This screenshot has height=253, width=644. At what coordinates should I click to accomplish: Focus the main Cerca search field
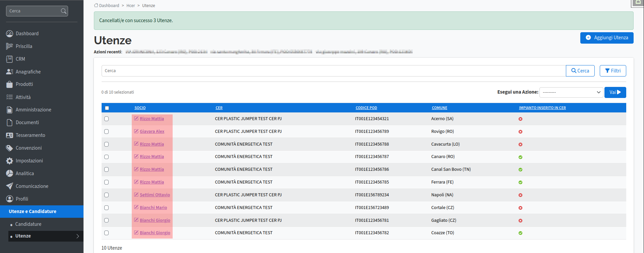tap(334, 71)
